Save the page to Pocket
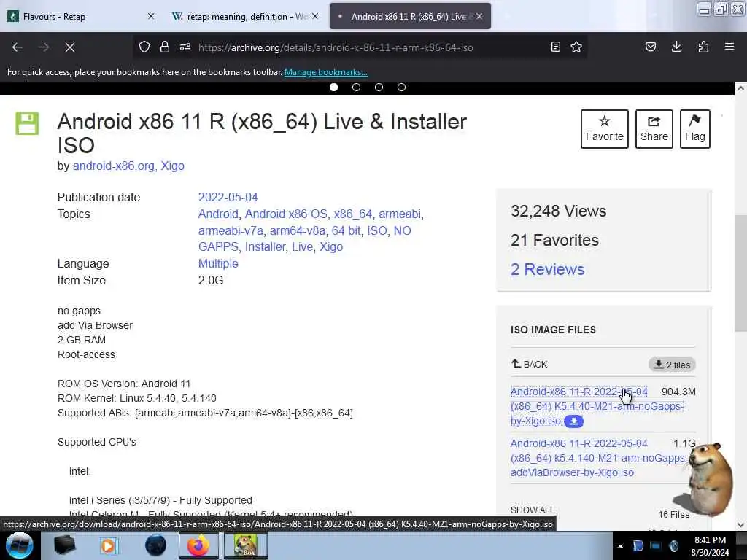The height and width of the screenshot is (560, 747). (651, 47)
